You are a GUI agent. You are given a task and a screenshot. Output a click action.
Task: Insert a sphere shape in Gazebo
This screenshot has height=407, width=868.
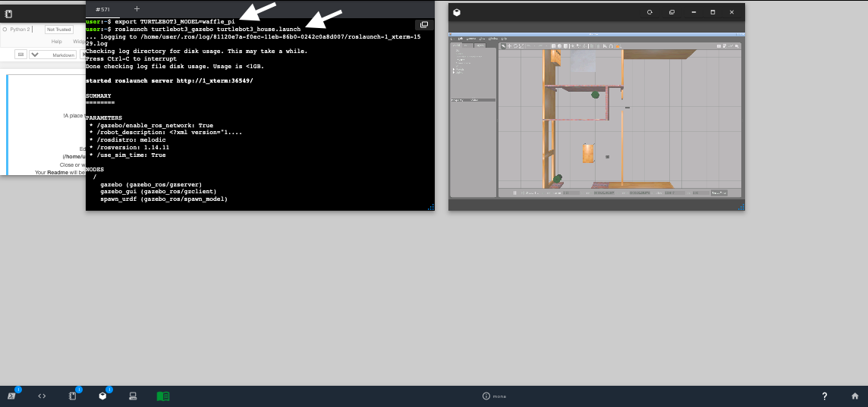click(x=560, y=46)
